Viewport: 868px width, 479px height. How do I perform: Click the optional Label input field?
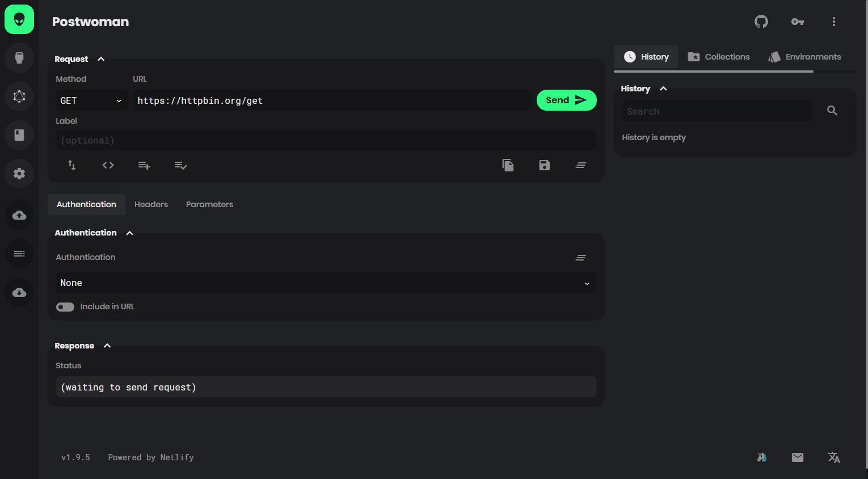[326, 140]
